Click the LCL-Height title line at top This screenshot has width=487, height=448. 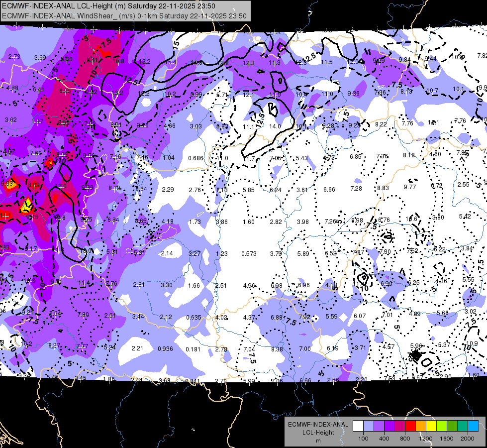108,6
